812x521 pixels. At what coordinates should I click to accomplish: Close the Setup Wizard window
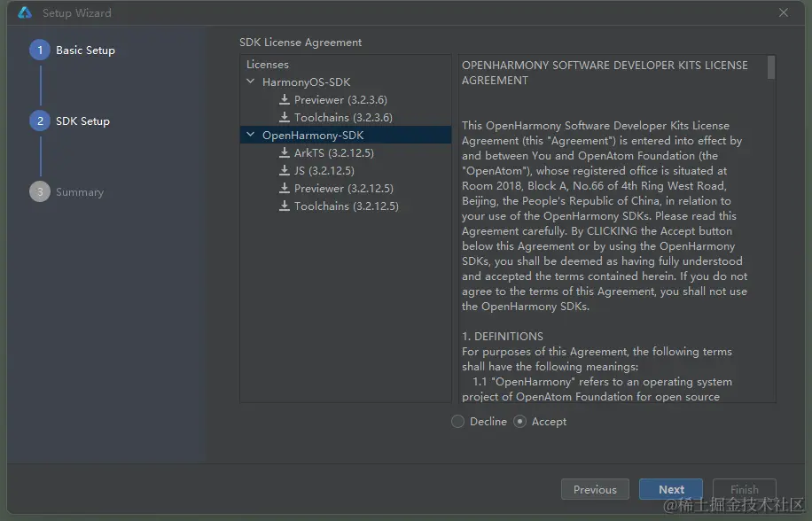tap(784, 12)
